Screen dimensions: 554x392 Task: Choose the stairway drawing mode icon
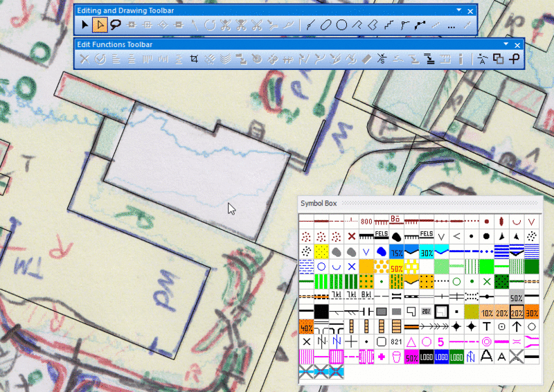[388, 25]
